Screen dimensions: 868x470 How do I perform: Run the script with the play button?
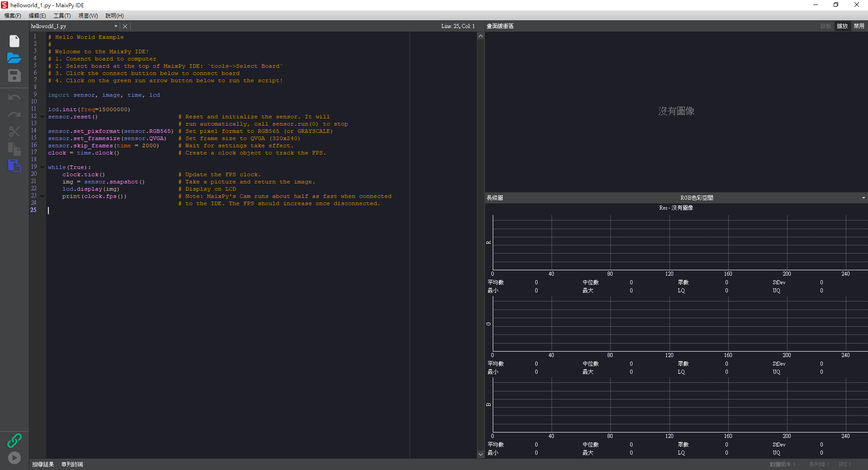[14, 458]
